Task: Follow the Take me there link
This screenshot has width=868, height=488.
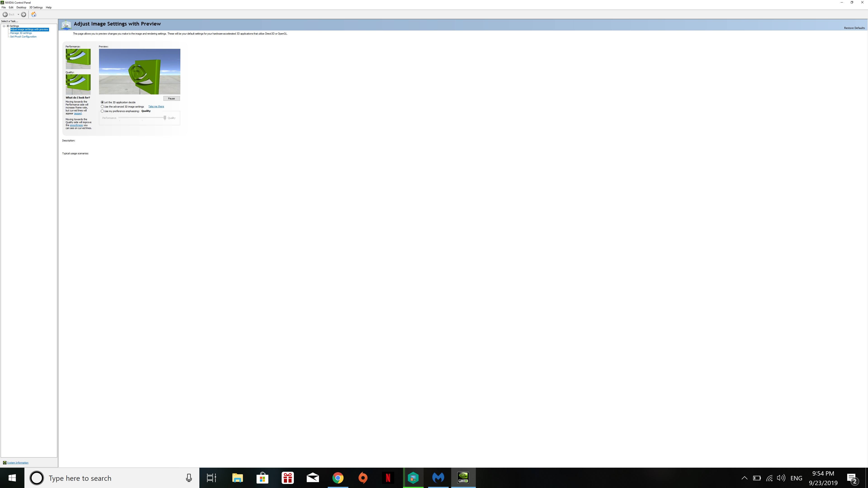Action: point(156,106)
